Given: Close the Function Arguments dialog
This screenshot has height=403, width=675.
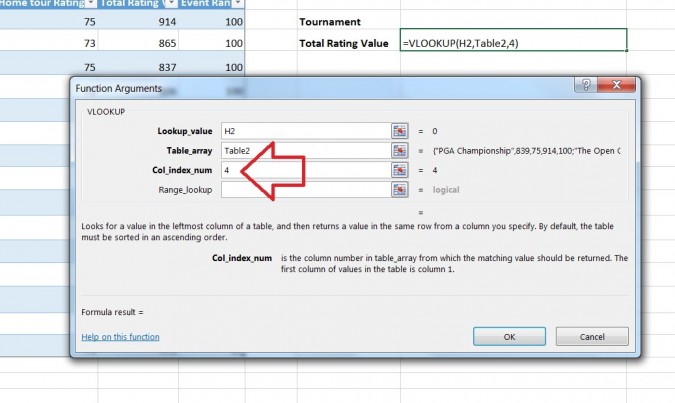Looking at the screenshot, I should (616, 85).
